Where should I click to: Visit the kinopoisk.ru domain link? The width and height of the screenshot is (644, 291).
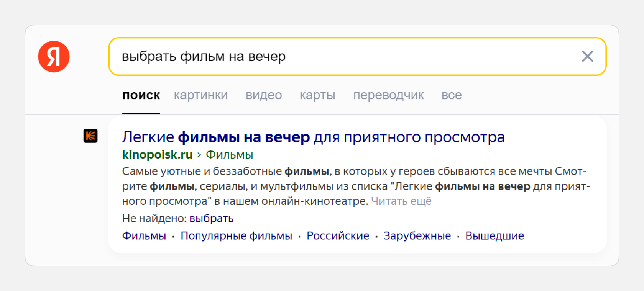(157, 154)
